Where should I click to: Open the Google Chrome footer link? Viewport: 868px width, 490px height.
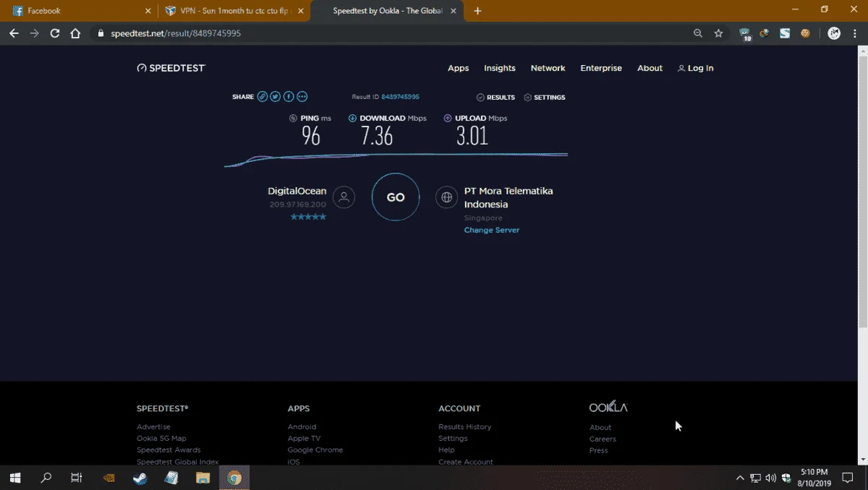[x=315, y=450]
